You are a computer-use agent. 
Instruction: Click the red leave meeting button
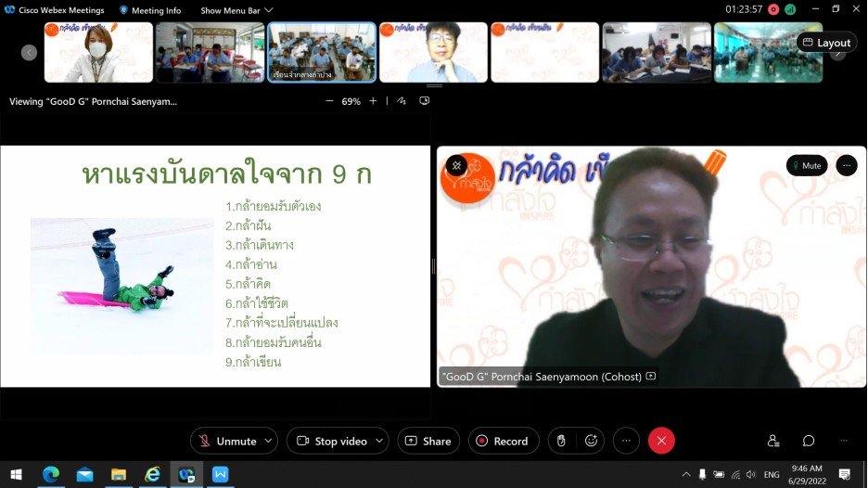click(661, 441)
